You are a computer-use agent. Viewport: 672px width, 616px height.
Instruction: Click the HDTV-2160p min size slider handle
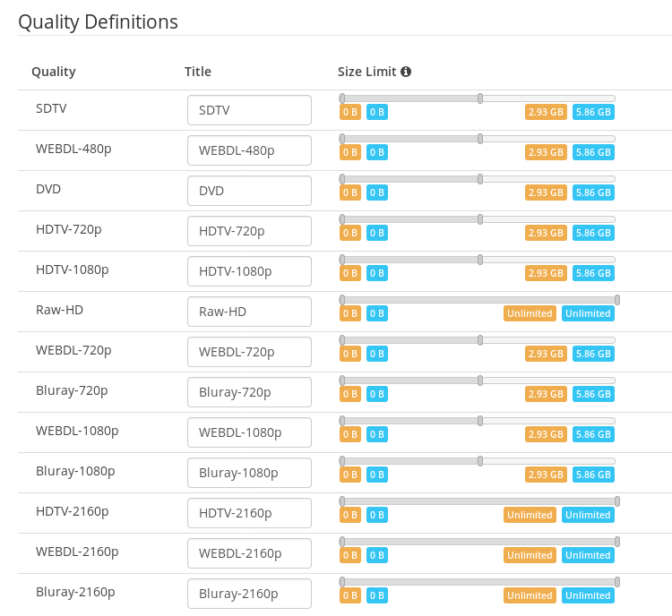(342, 501)
